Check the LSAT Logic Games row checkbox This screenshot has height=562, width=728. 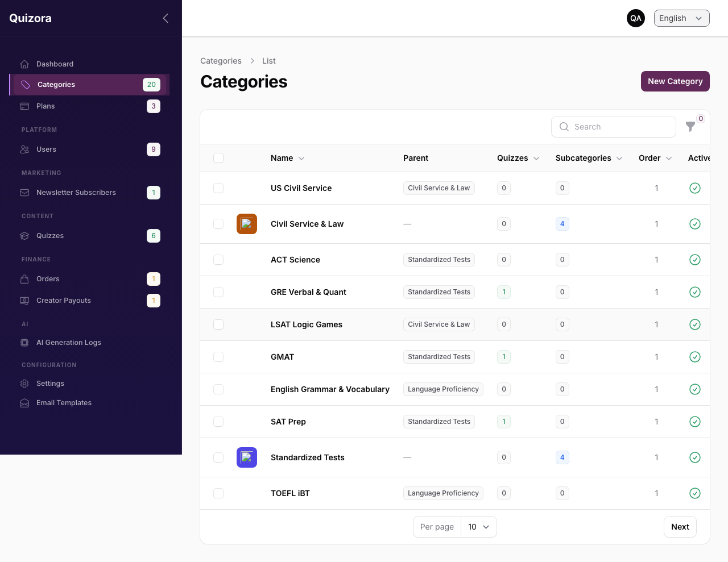[x=218, y=324]
